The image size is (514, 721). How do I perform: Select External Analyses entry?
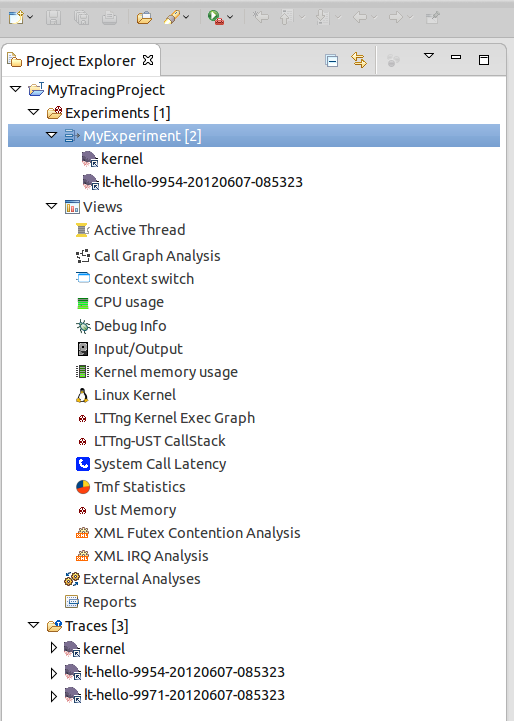[x=132, y=579]
